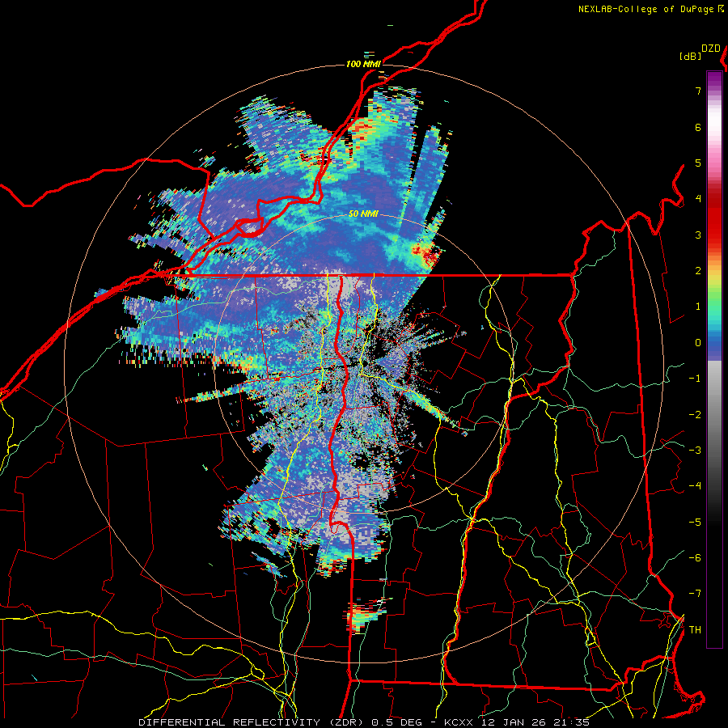Click the 3 value on color scale
The height and width of the screenshot is (728, 728).
point(698,235)
